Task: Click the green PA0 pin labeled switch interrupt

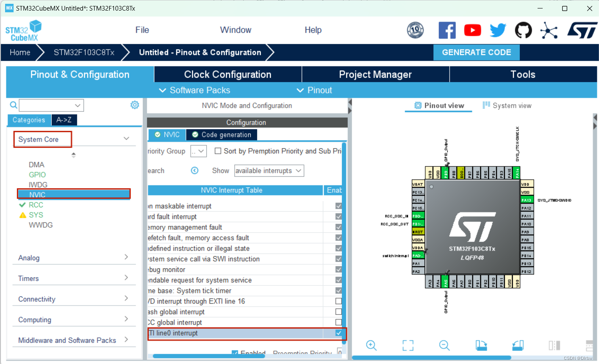Action: [x=418, y=256]
